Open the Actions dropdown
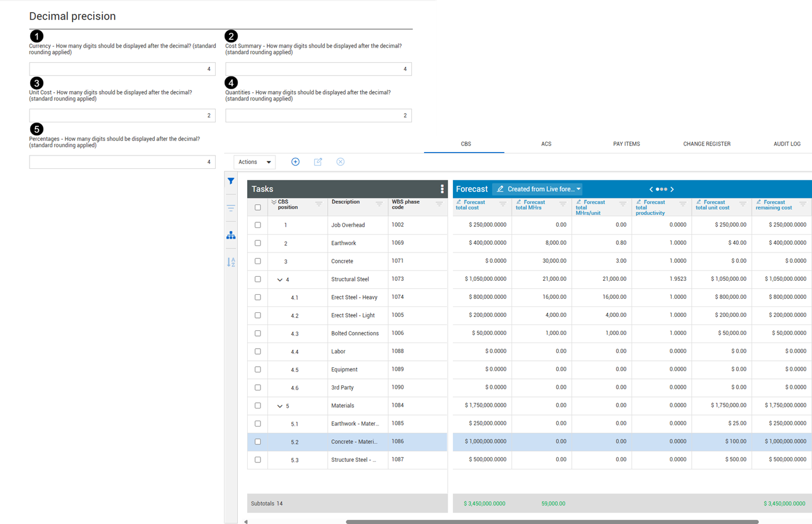This screenshot has width=812, height=524. click(255, 162)
